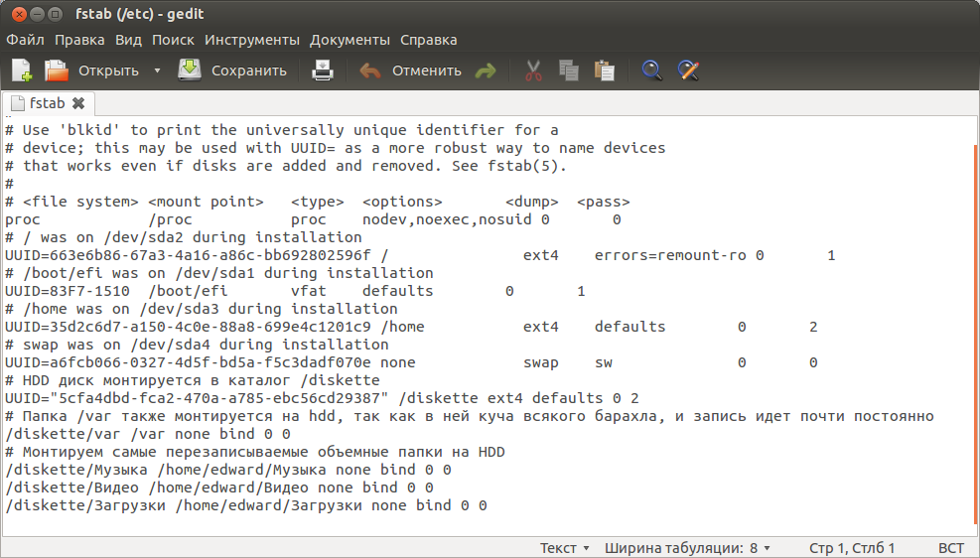Click the ВСТ insert mode indicator
This screenshot has width=980, height=558.
(x=951, y=548)
